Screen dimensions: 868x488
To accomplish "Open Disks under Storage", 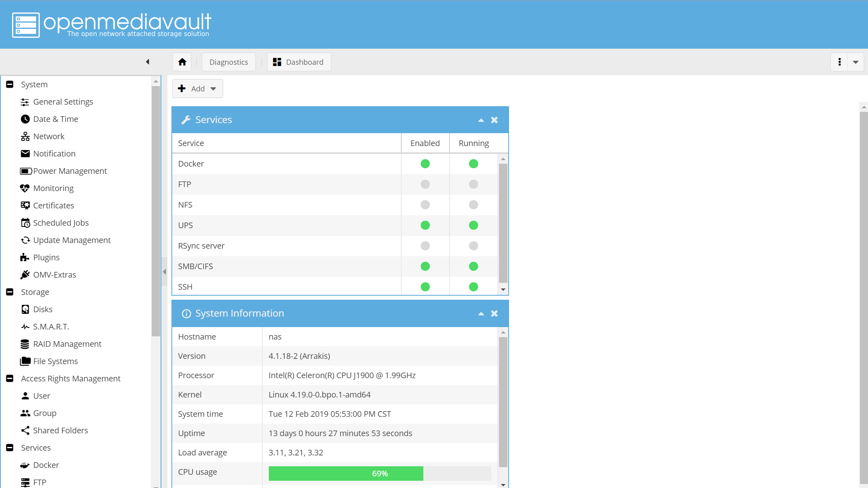I will click(43, 309).
